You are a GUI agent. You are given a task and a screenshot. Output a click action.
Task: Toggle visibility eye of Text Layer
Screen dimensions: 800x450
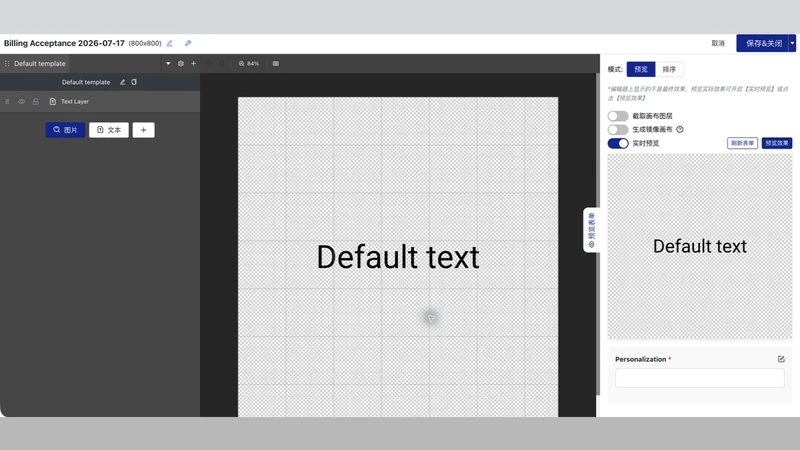21,102
